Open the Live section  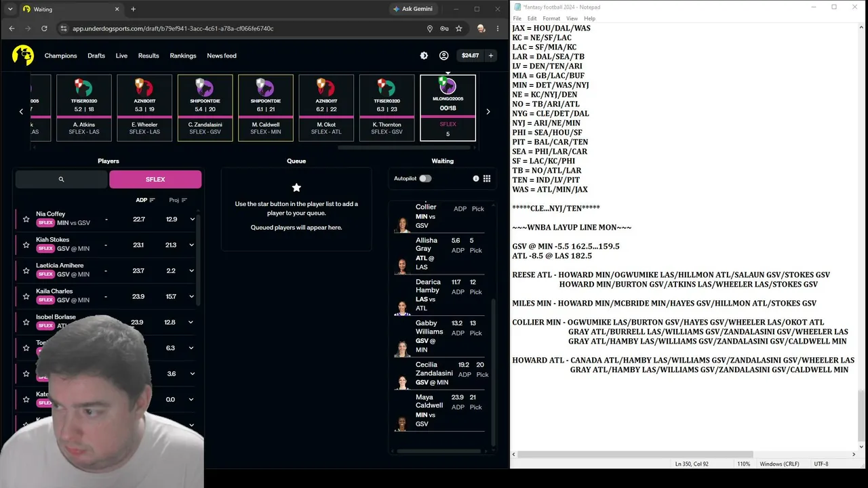tap(121, 56)
